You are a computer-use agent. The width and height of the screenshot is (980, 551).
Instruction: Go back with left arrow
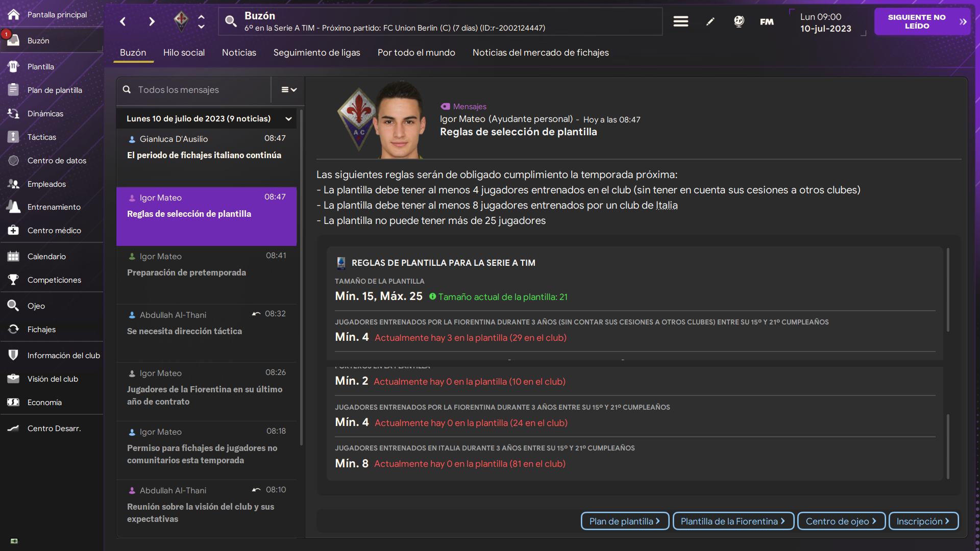click(122, 21)
